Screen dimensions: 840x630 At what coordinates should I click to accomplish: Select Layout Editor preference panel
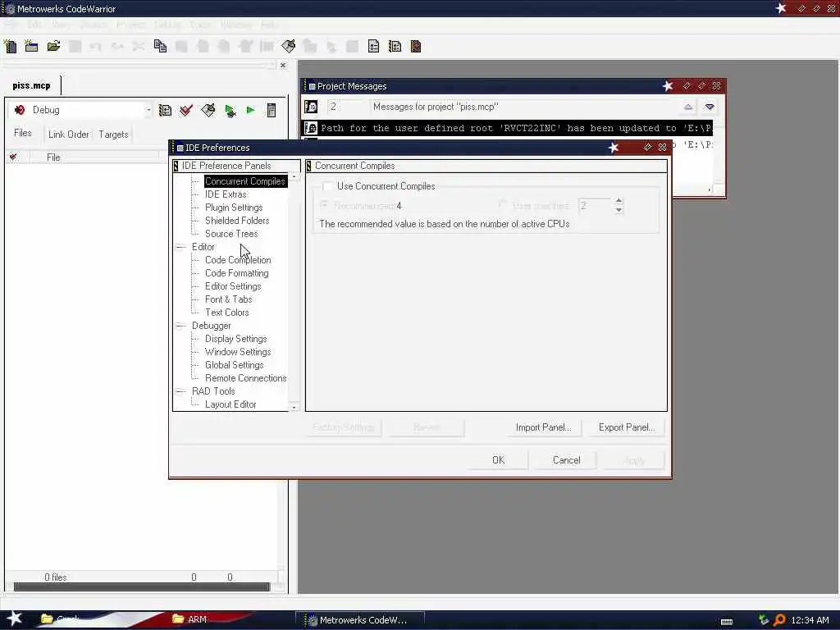(231, 404)
